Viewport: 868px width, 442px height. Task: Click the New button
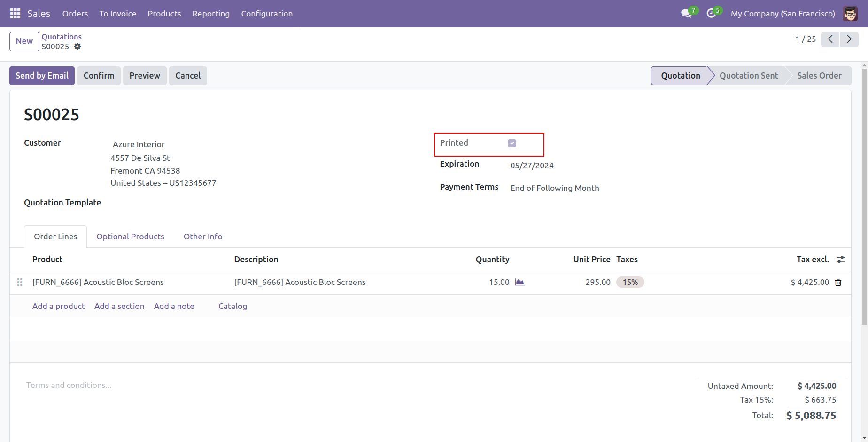[24, 41]
